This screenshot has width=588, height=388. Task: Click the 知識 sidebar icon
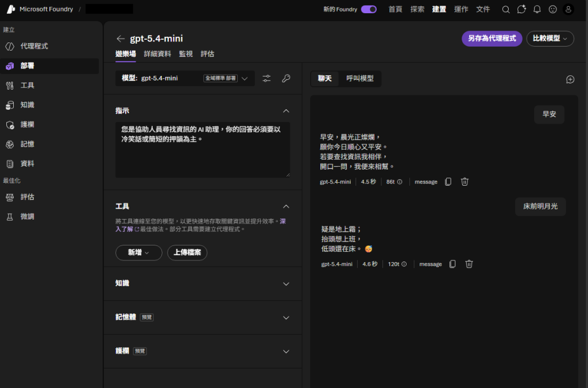pyautogui.click(x=10, y=105)
